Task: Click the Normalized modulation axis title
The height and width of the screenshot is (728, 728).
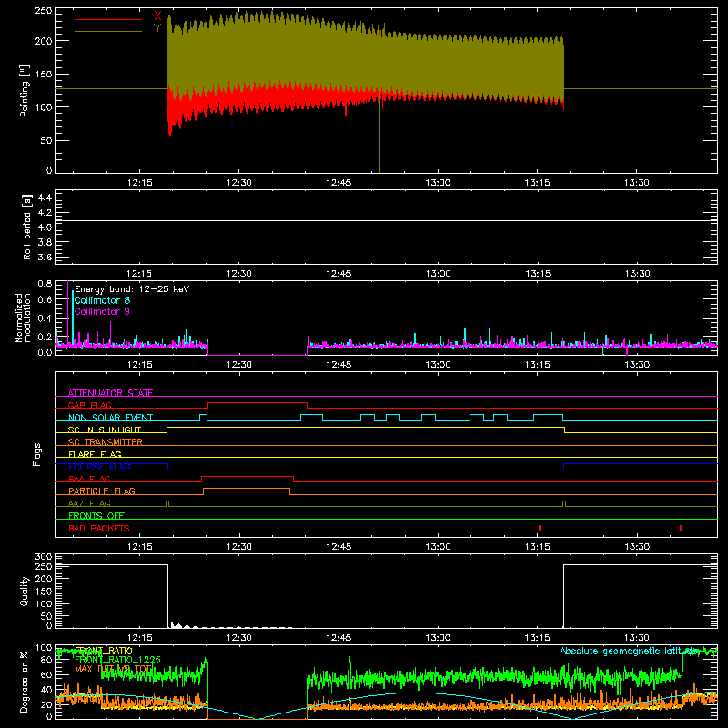Action: click(x=24, y=318)
